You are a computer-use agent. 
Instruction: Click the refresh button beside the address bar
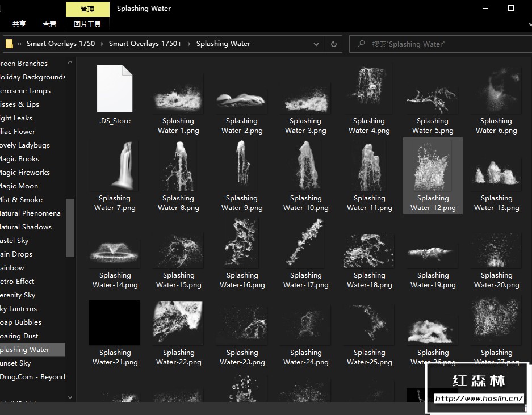pos(334,44)
